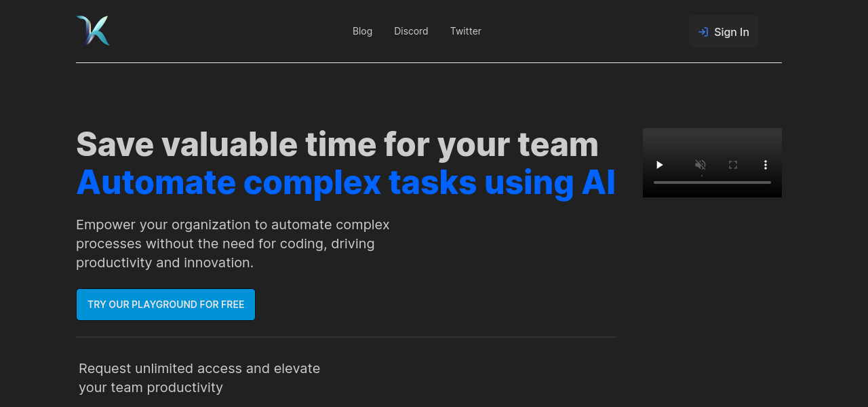Click the word "AI" in blue heading
The image size is (868, 407).
pos(598,182)
